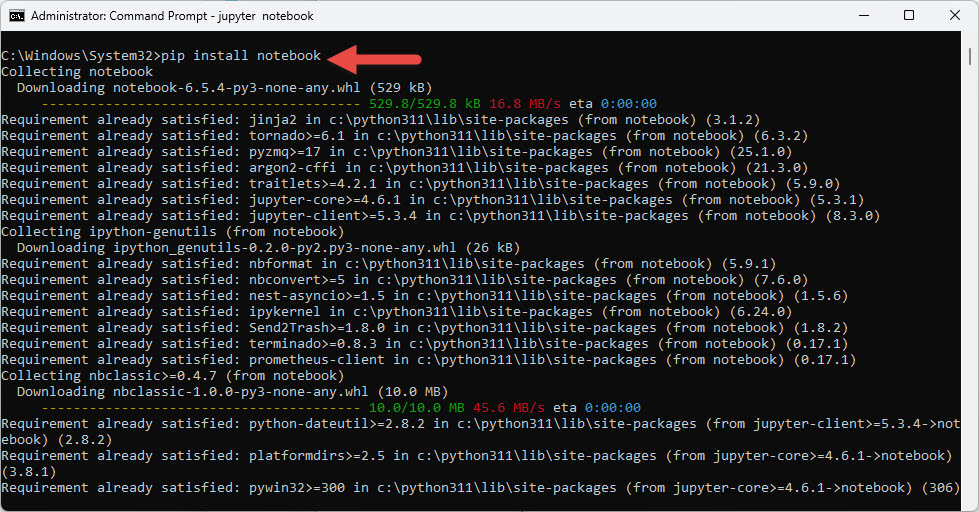The width and height of the screenshot is (979, 512).
Task: Click the 'pywin32>=300' requirement line
Action: (480, 488)
